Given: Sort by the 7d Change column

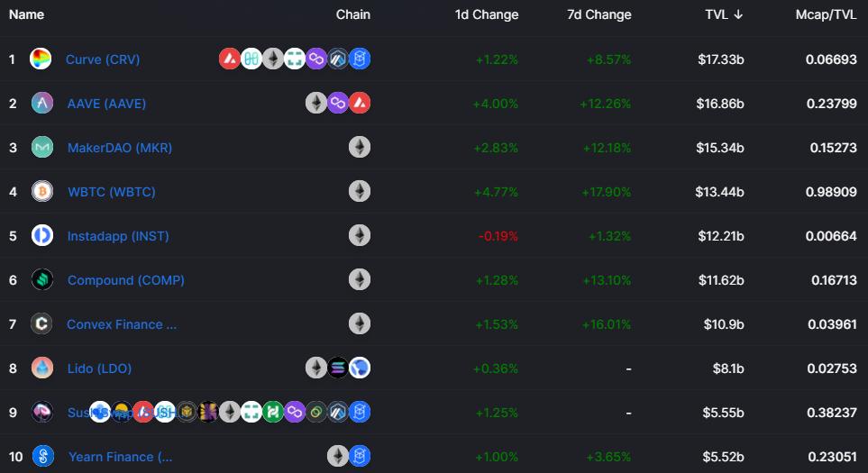Looking at the screenshot, I should coord(599,15).
